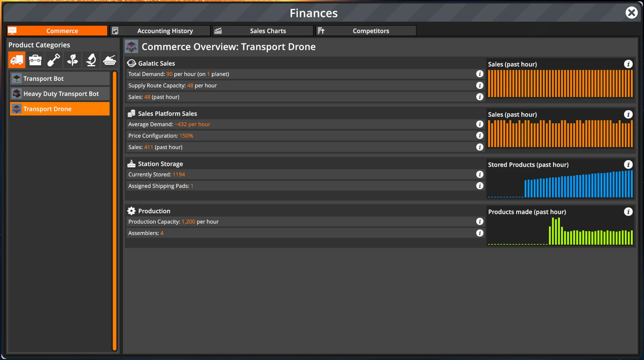Screen dimensions: 644x360
Task: Click the info icon beside Assemblers
Action: [480, 233]
